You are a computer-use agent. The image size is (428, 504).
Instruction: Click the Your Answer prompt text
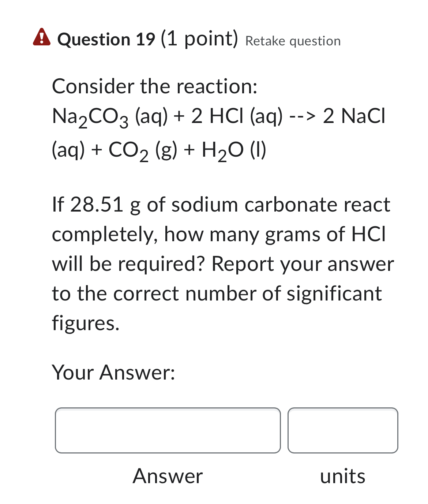pos(114,373)
